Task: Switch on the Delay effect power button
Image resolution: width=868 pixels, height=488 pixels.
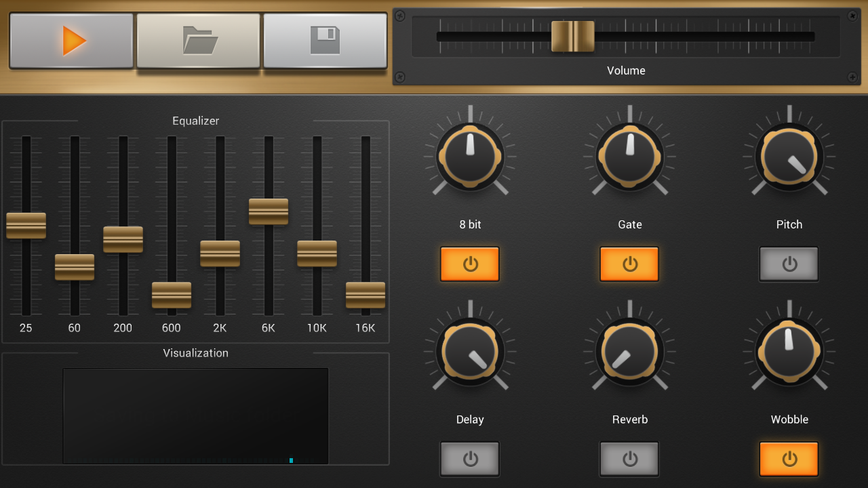Action: point(470,459)
